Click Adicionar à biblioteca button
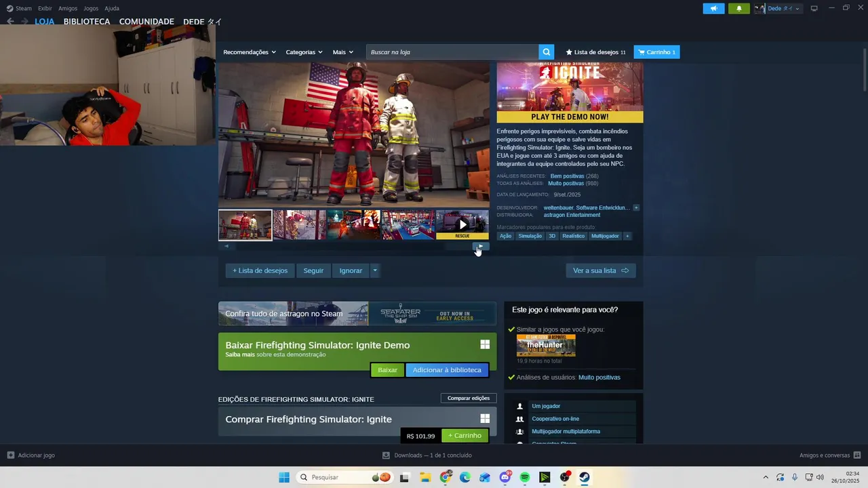Image resolution: width=868 pixels, height=488 pixels. [x=447, y=370]
